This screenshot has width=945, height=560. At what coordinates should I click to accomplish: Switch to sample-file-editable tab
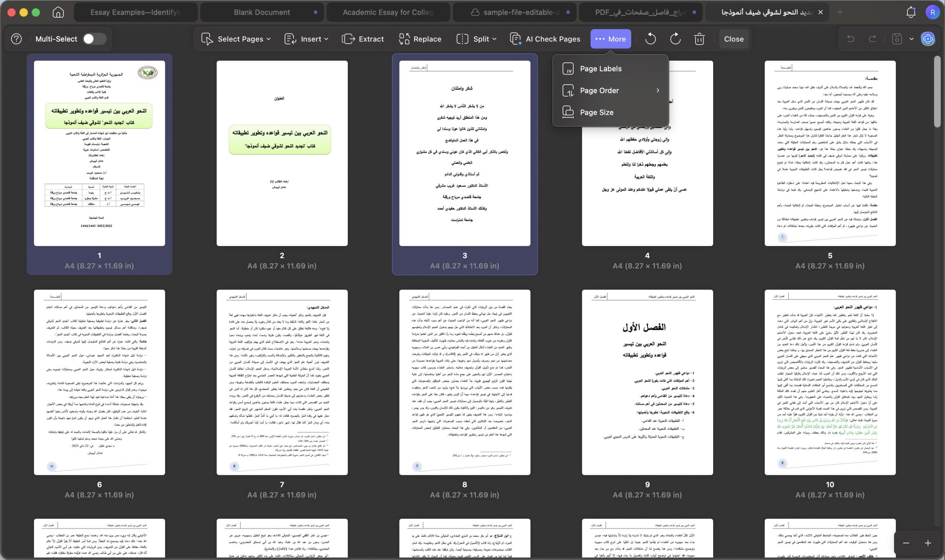[514, 12]
